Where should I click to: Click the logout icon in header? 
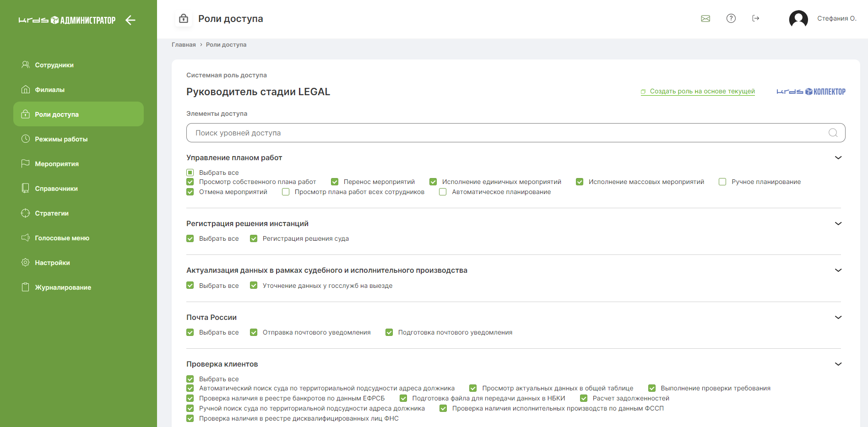tap(756, 18)
